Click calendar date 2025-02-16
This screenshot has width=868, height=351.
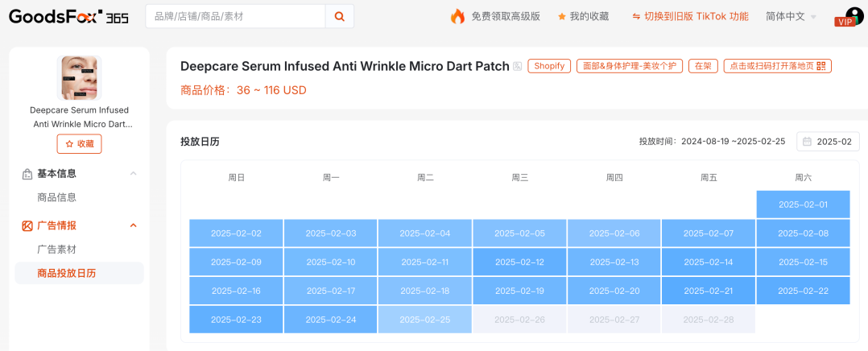pos(236,291)
